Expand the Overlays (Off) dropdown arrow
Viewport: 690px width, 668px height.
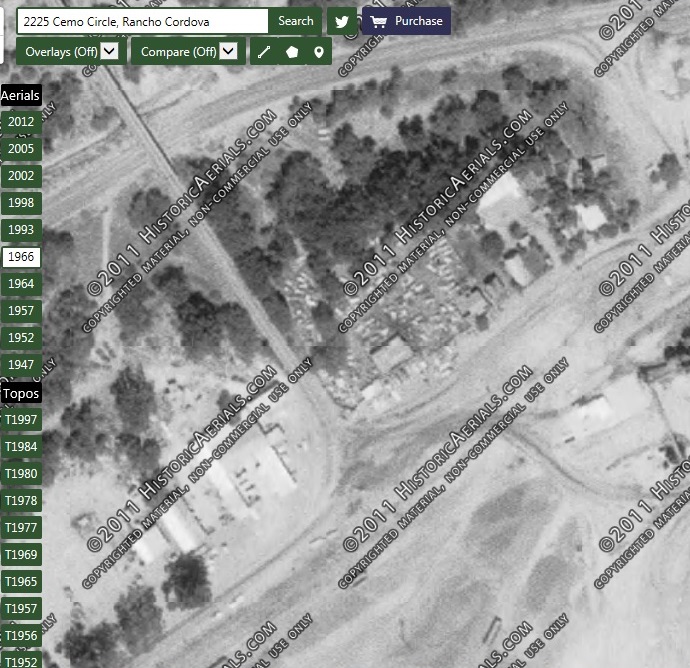109,51
